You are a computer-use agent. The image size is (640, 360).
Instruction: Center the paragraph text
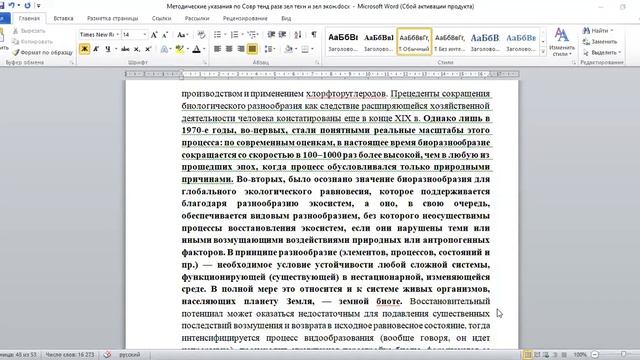pyautogui.click(x=229, y=49)
